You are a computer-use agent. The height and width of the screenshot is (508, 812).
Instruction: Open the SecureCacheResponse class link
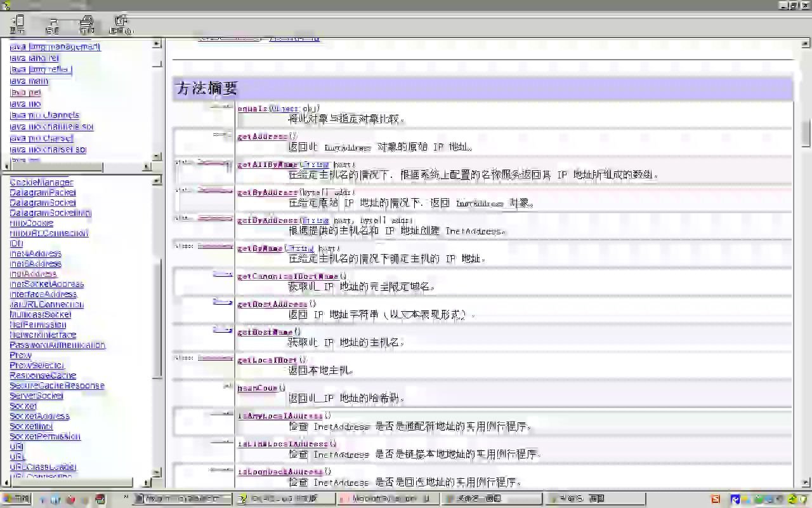[57, 385]
